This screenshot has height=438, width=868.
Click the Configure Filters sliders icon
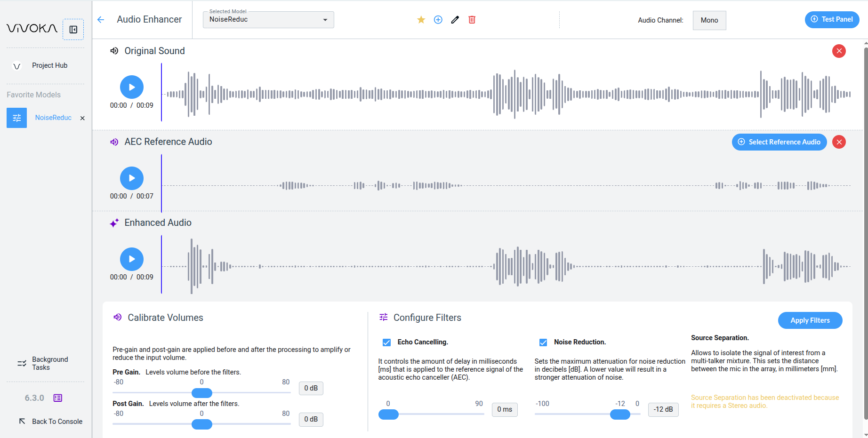384,318
